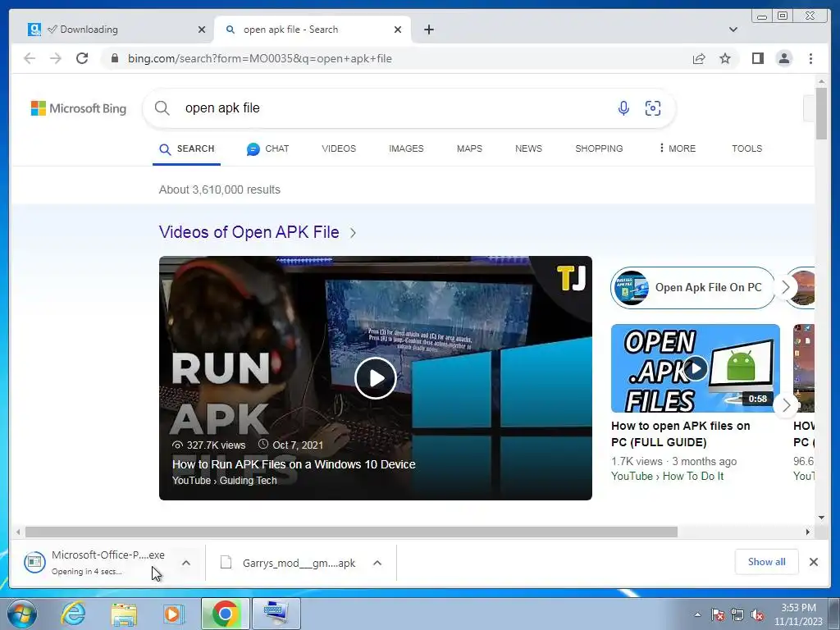Open Windows Media Player from the taskbar
Viewport: 840px width, 630px height.
pyautogui.click(x=173, y=614)
